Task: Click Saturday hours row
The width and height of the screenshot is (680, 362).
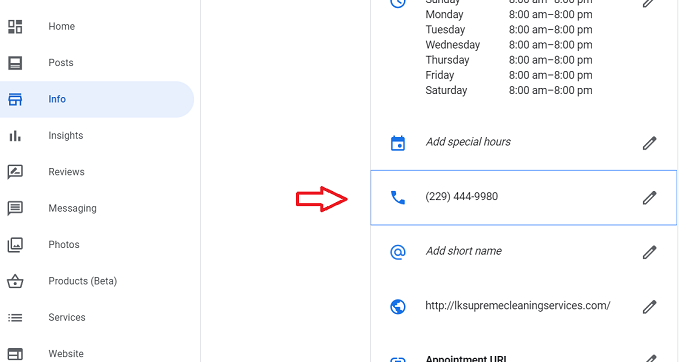Action: tap(509, 91)
